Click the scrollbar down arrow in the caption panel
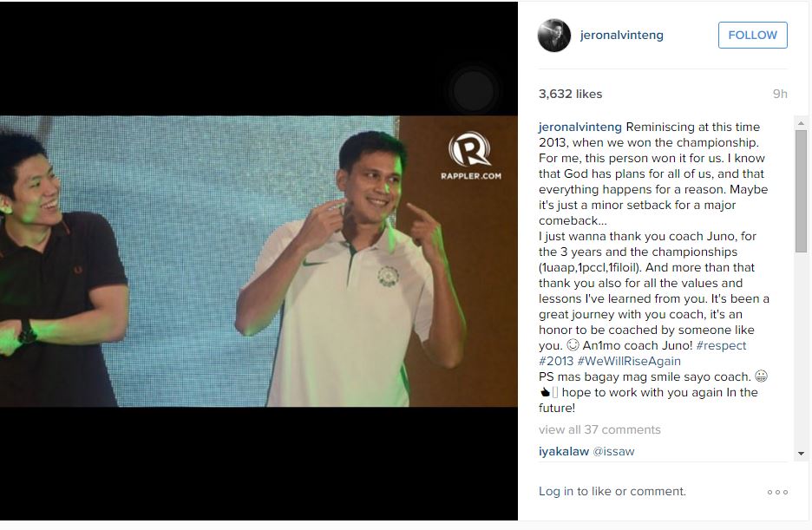The width and height of the screenshot is (812, 530). 801,454
